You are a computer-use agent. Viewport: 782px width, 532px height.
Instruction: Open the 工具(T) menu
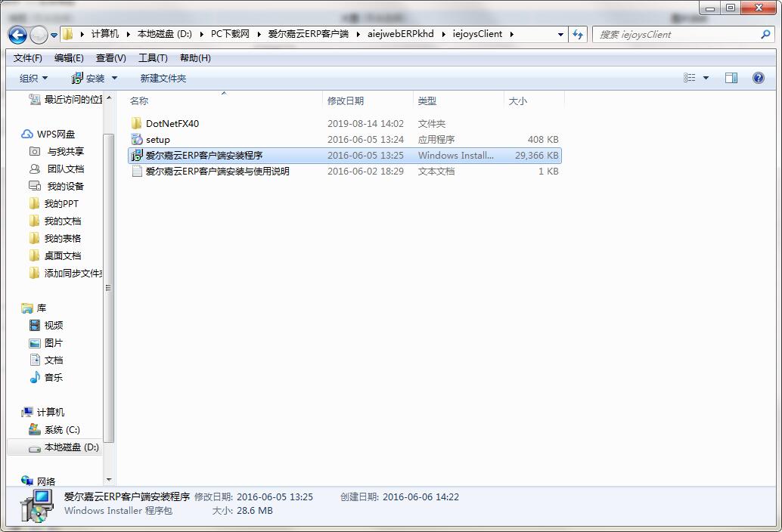coord(153,58)
